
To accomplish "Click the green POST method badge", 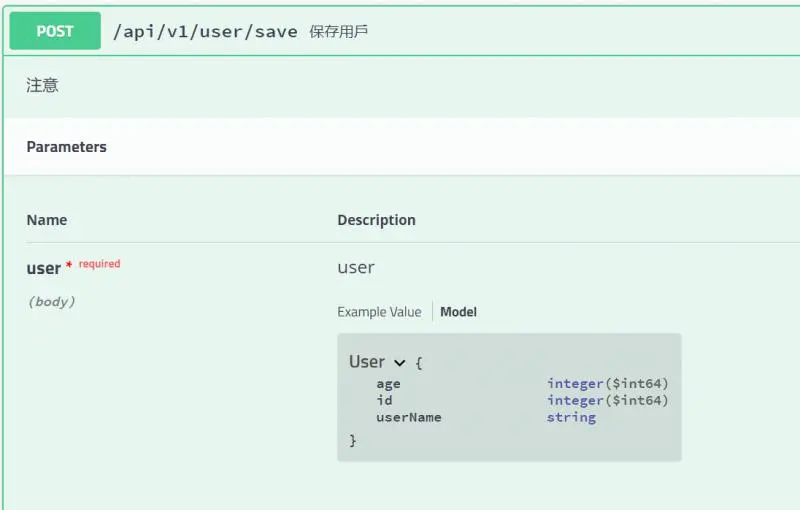I will (x=55, y=31).
